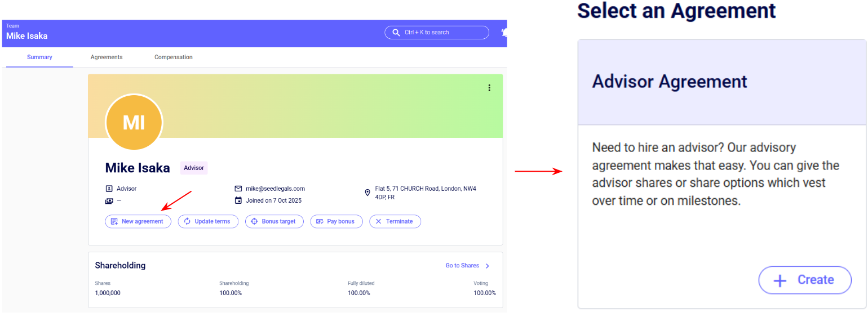The height and width of the screenshot is (313, 868).
Task: Click the notification bell icon in header
Action: coord(503,33)
